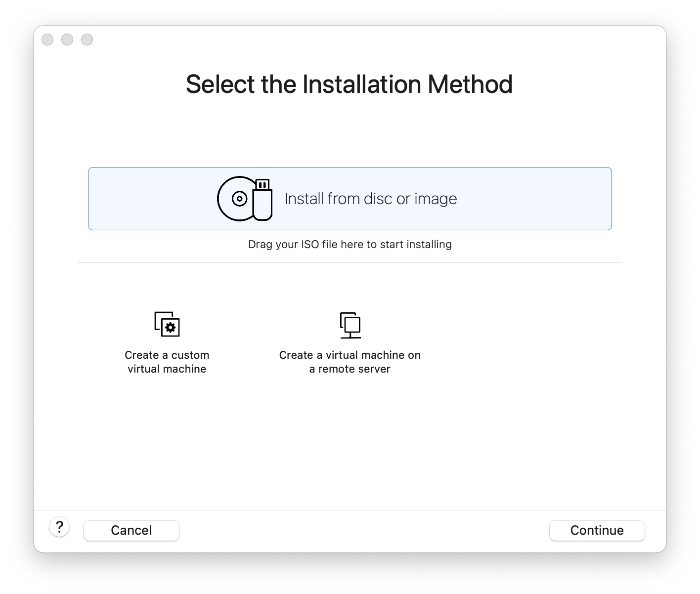Open help with the question mark button

pyautogui.click(x=59, y=527)
